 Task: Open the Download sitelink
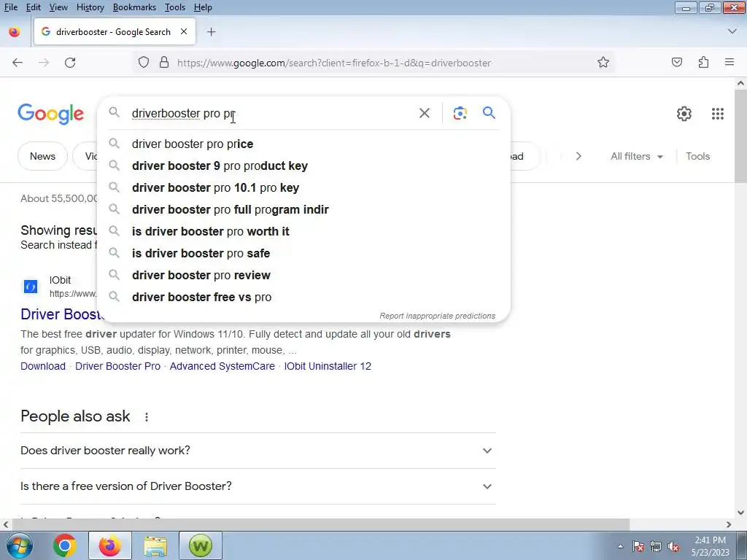click(x=43, y=366)
